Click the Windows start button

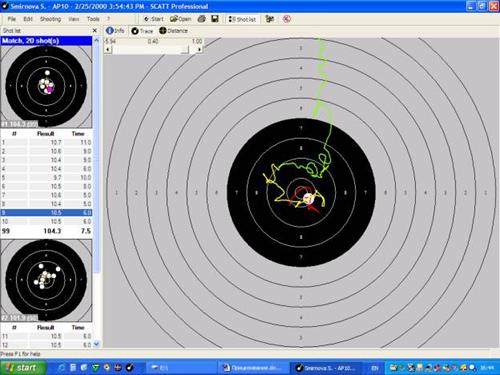click(22, 367)
